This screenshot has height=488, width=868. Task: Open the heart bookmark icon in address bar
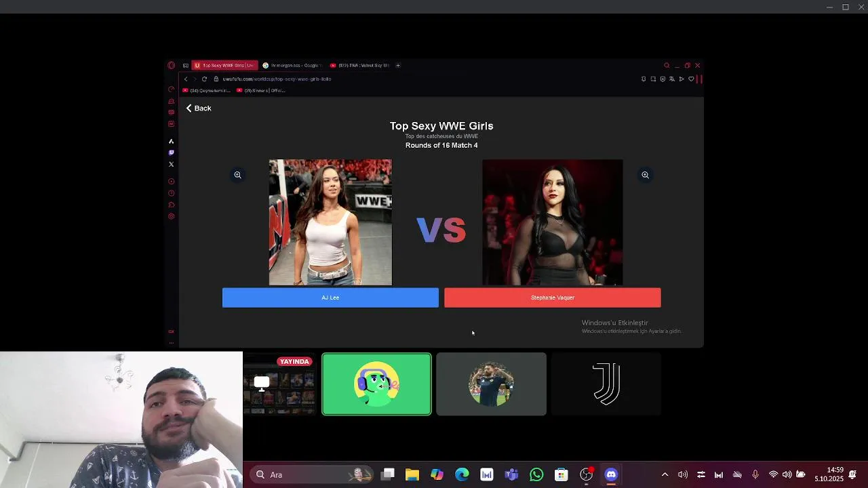[691, 79]
